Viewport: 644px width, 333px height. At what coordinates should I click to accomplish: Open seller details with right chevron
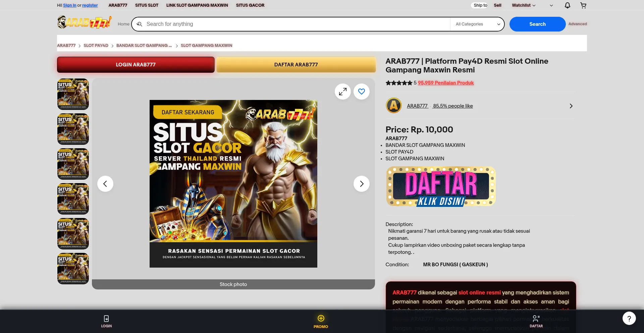point(571,106)
